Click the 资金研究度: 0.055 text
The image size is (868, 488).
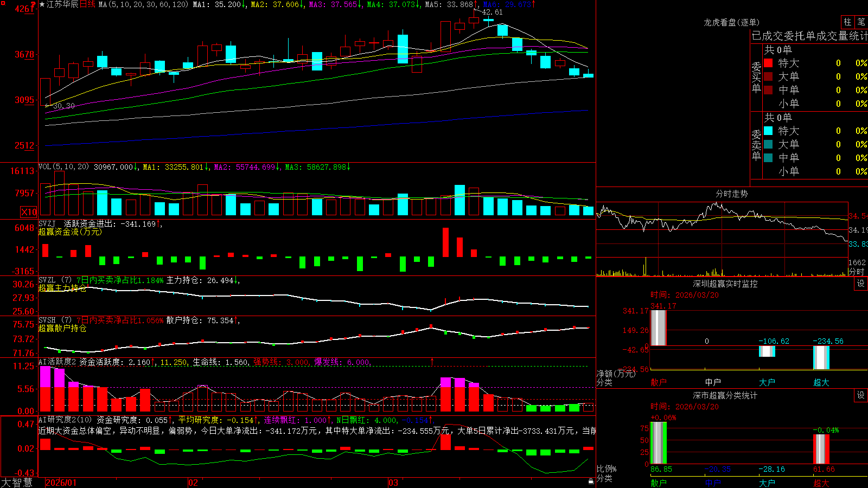[x=132, y=420]
